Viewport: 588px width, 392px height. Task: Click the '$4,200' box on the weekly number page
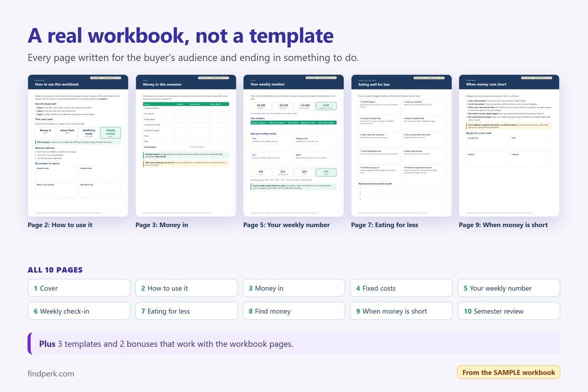[x=261, y=106]
